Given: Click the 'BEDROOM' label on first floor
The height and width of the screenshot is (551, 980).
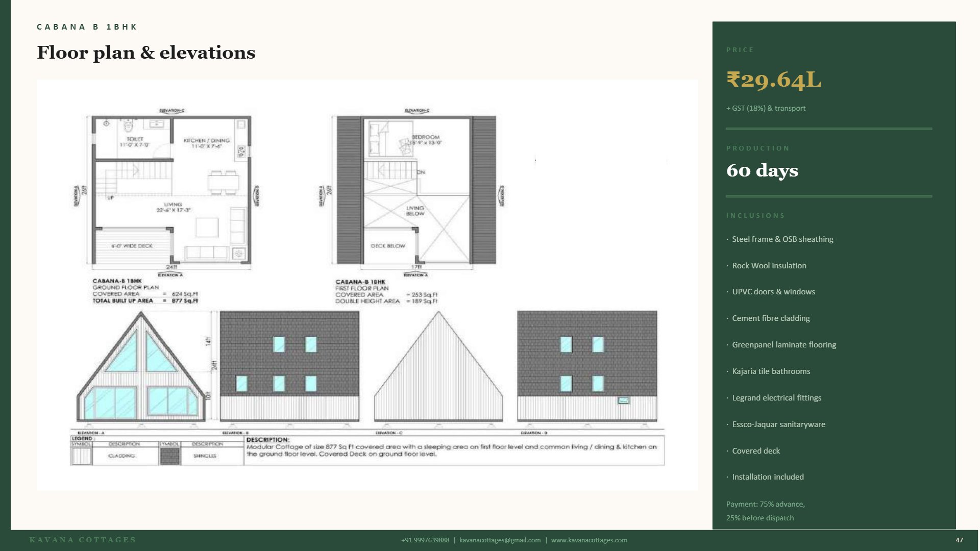Looking at the screenshot, I should pos(426,137).
